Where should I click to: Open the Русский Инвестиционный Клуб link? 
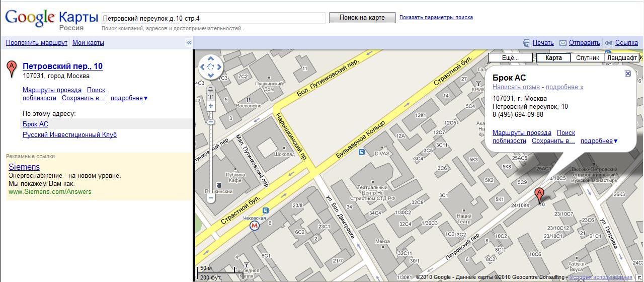[x=69, y=135]
